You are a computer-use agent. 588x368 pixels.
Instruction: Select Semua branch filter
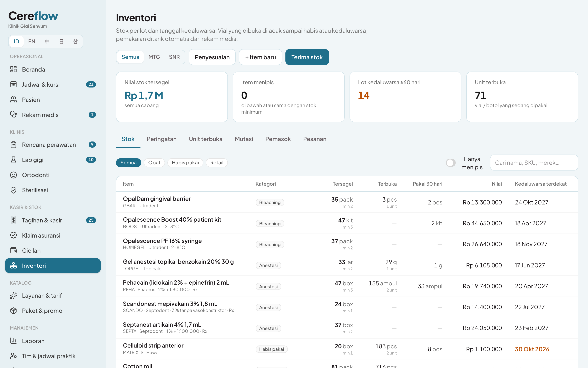(130, 57)
